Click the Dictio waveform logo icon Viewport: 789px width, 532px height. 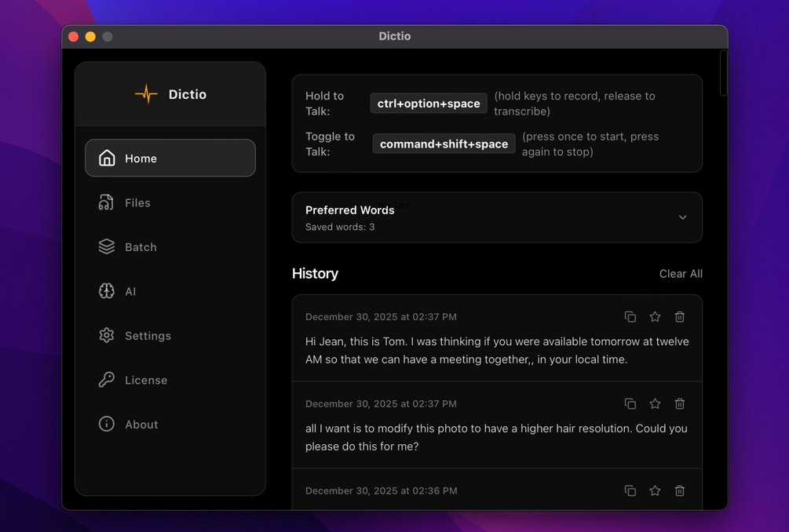(146, 94)
